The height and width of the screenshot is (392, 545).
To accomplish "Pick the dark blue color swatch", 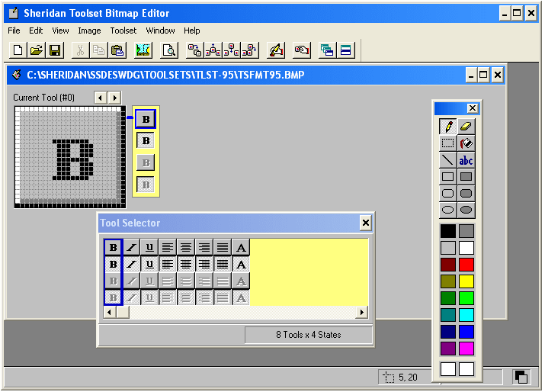I will coord(448,332).
